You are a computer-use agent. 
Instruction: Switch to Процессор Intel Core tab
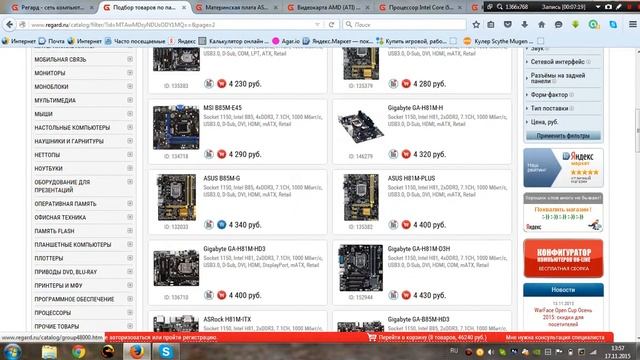click(x=420, y=7)
